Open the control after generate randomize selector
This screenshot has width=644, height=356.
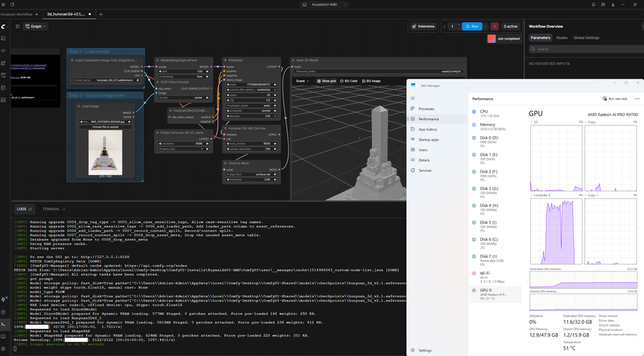251,90
